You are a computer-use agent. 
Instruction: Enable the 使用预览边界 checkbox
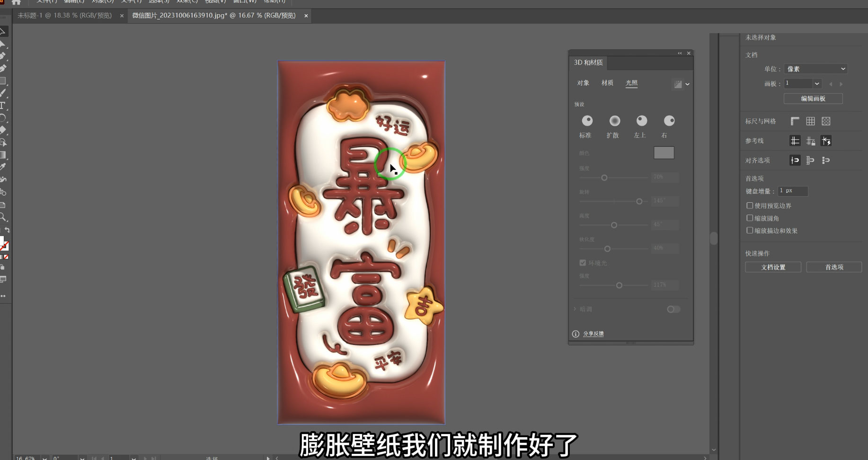[x=750, y=205]
